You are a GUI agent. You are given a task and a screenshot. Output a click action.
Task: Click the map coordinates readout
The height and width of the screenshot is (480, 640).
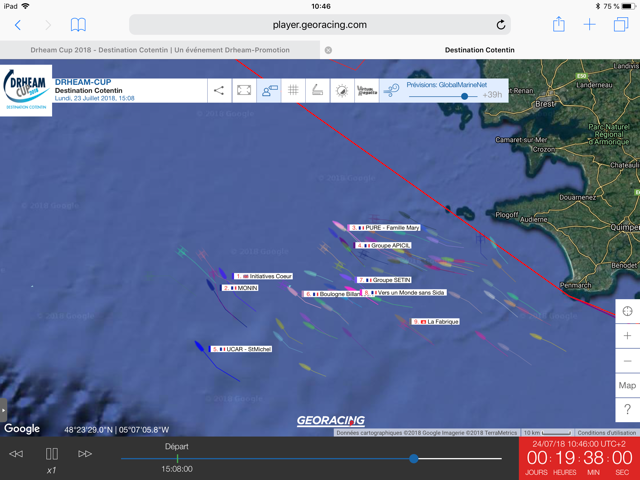[x=116, y=430]
